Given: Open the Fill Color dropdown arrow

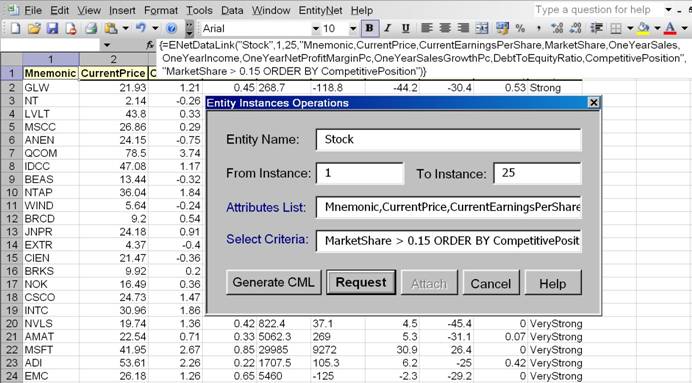Looking at the screenshot, I should (x=657, y=29).
